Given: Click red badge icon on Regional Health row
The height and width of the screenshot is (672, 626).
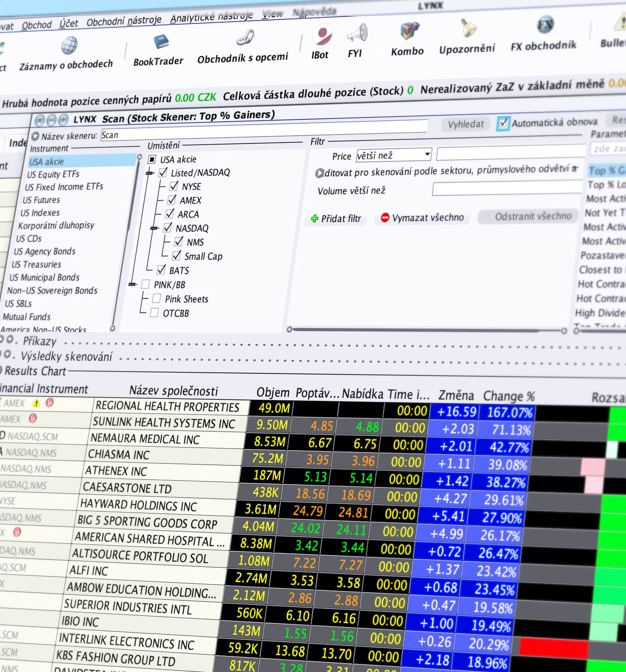Looking at the screenshot, I should [x=49, y=402].
